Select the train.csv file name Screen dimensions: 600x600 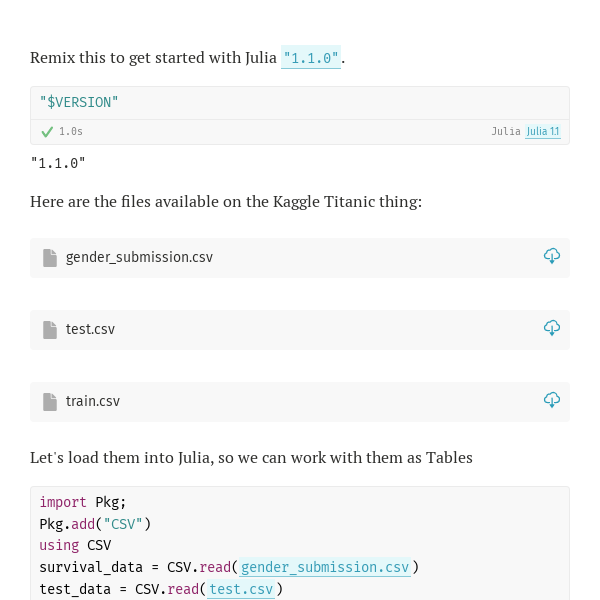[93, 401]
